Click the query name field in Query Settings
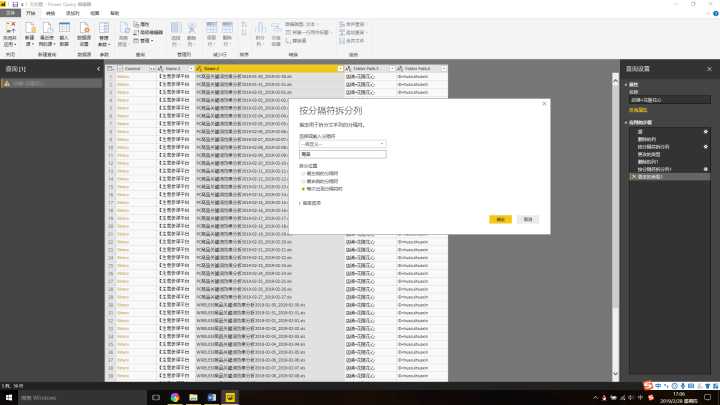The image size is (720, 405). [669, 100]
